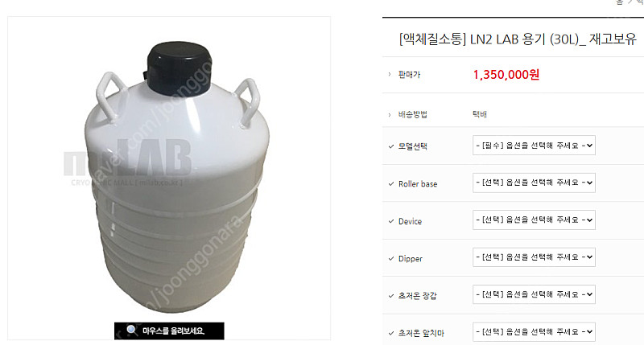Expand the Device option dropdown
This screenshot has height=345, width=644.
pyautogui.click(x=534, y=220)
